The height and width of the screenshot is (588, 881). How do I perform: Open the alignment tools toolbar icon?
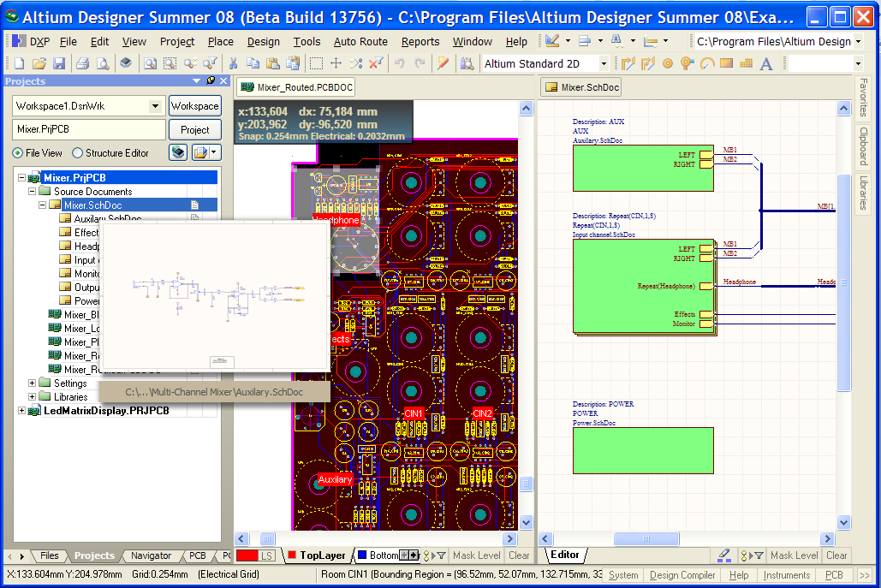pos(585,40)
